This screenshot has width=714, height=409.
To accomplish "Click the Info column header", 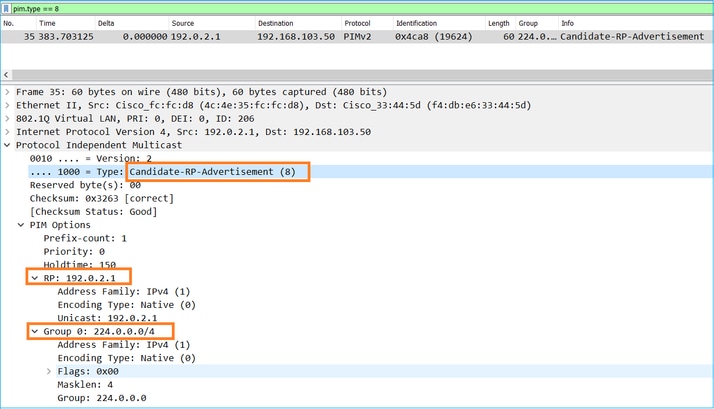I will pyautogui.click(x=567, y=23).
